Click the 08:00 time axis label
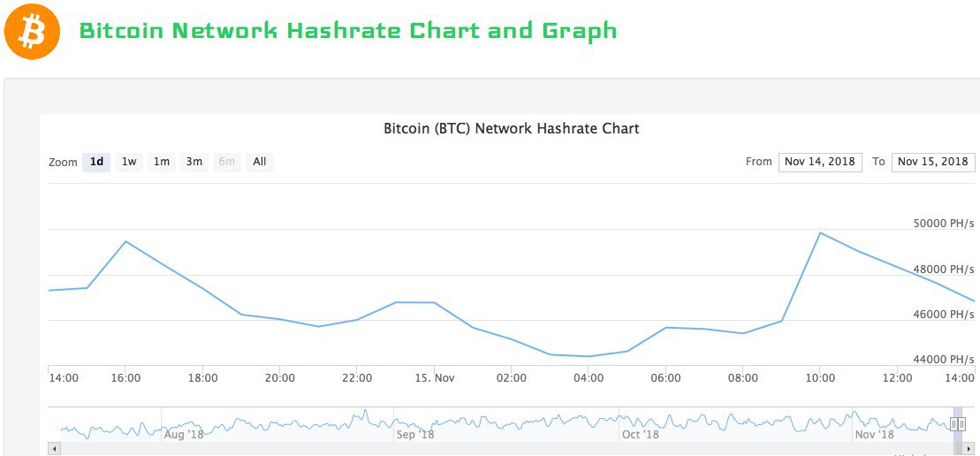Viewport: 980px width, 456px height. point(742,378)
